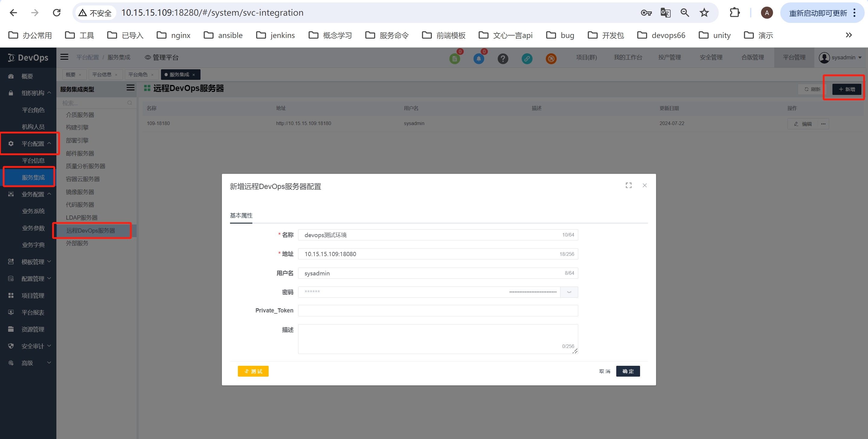The height and width of the screenshot is (439, 868).
Task: Toggle password visibility eye icon
Action: tap(569, 292)
